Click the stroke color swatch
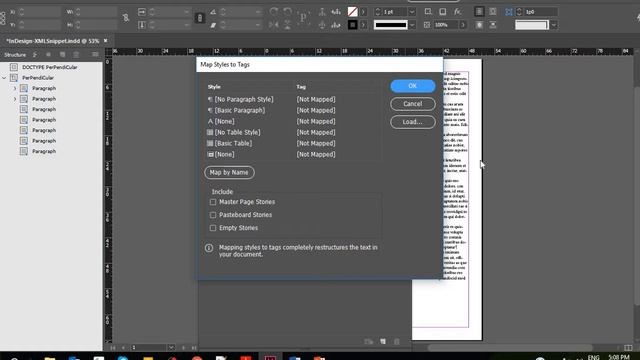 353,25
